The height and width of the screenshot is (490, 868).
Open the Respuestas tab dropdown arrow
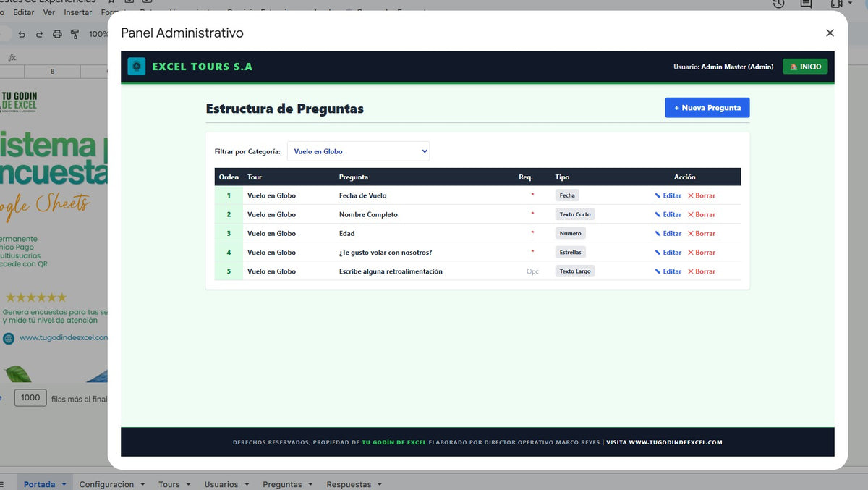pyautogui.click(x=380, y=484)
